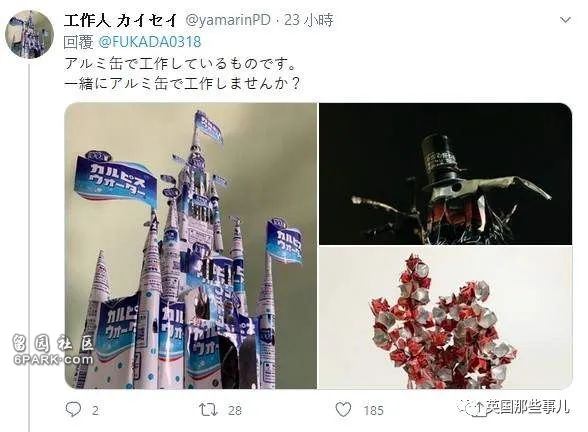This screenshot has height=432, width=588.
Task: Click the tweet text about アルミ缶
Action: (x=182, y=73)
